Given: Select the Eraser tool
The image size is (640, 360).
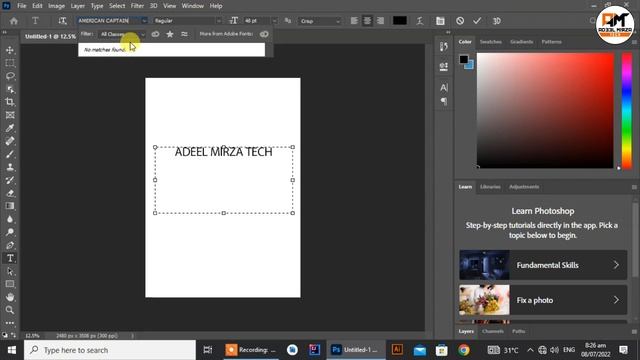Looking at the screenshot, I should pyautogui.click(x=10, y=193).
